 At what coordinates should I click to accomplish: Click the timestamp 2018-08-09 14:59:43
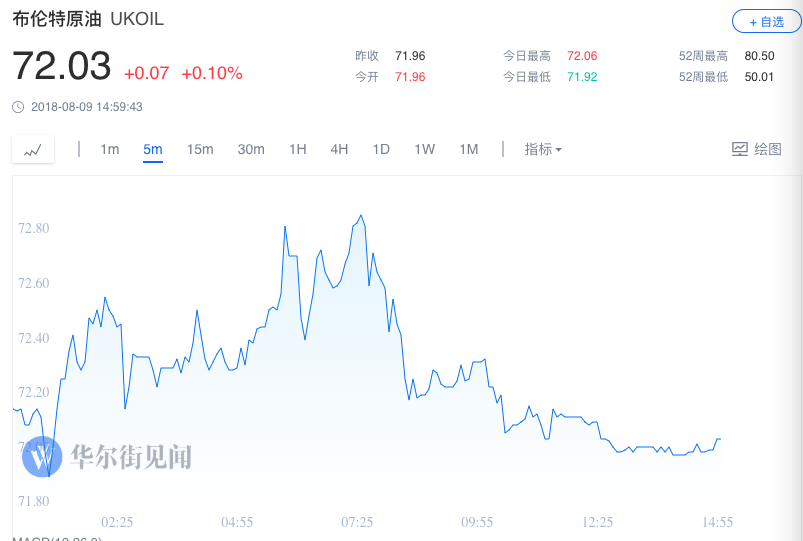[x=87, y=107]
